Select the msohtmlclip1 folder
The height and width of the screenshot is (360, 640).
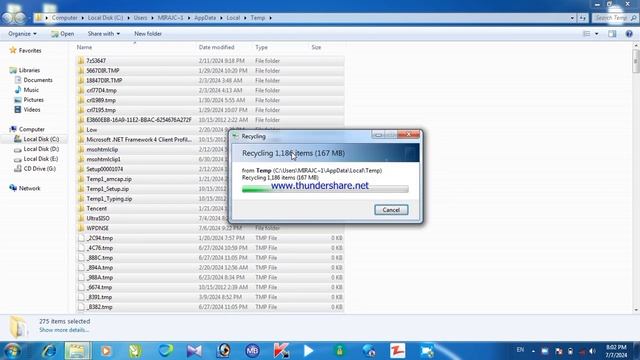coord(103,159)
